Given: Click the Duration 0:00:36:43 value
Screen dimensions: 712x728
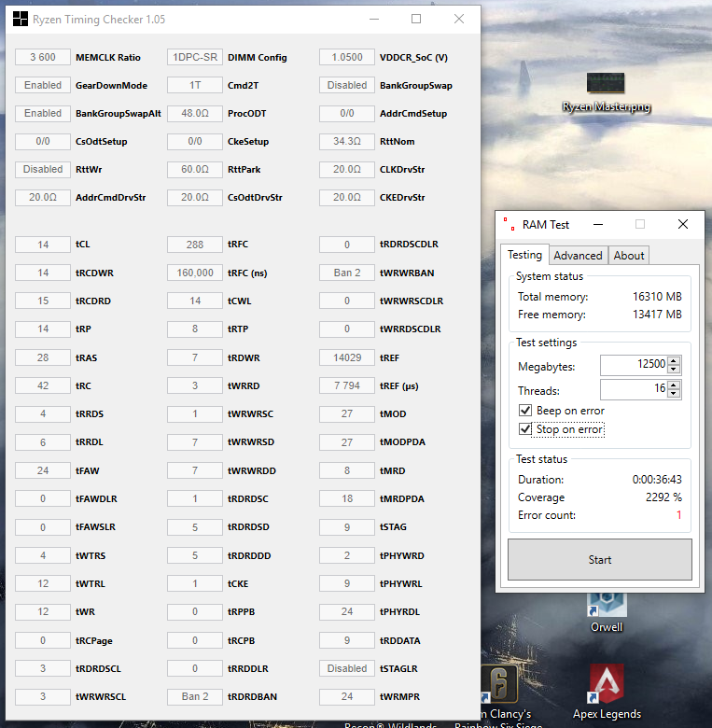Looking at the screenshot, I should 657,479.
